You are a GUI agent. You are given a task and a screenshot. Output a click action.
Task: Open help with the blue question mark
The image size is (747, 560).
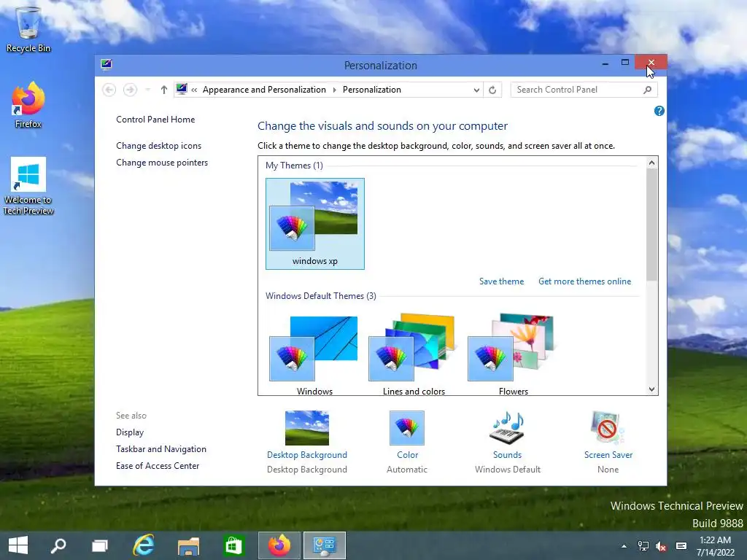click(659, 111)
